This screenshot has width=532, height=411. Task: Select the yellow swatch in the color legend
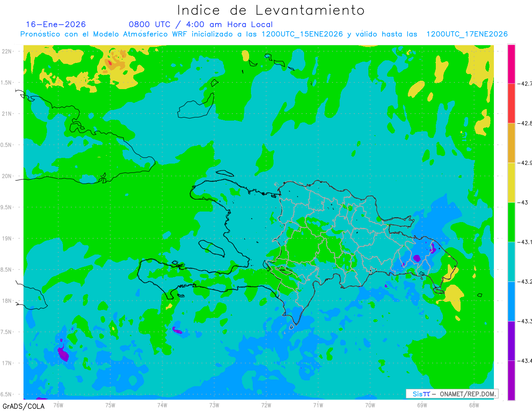pos(511,182)
